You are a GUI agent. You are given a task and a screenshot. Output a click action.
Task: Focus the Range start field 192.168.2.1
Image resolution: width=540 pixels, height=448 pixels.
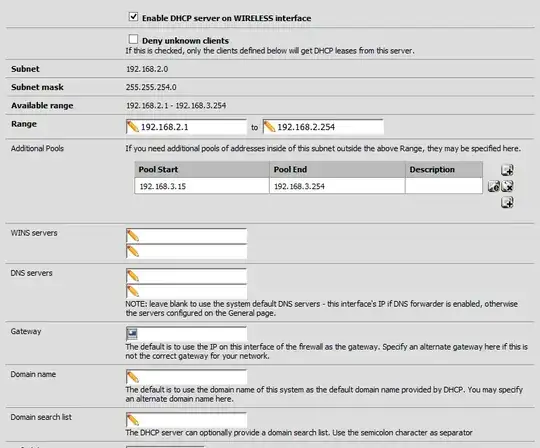(x=186, y=127)
